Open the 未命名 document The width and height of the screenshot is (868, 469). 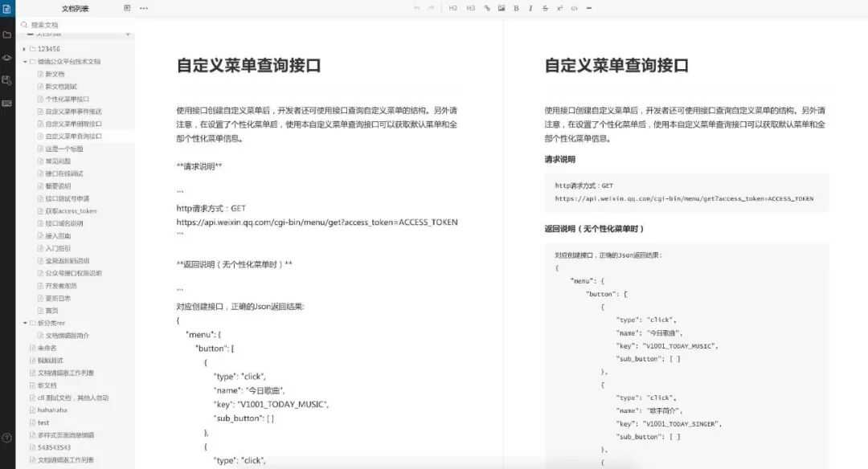click(x=47, y=348)
